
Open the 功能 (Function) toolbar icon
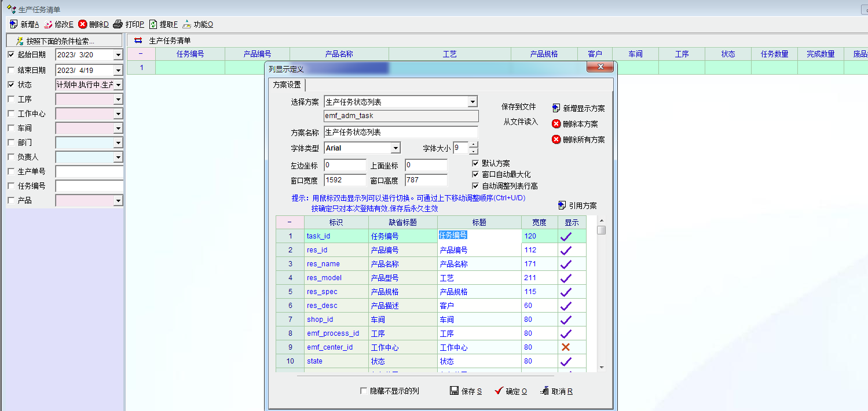coord(186,24)
